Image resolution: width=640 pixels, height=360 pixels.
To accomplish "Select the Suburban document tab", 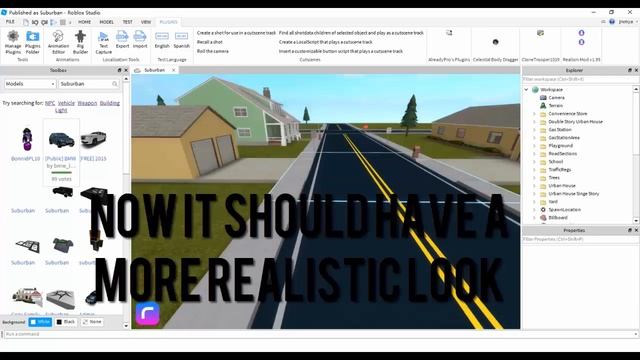I will tap(155, 70).
